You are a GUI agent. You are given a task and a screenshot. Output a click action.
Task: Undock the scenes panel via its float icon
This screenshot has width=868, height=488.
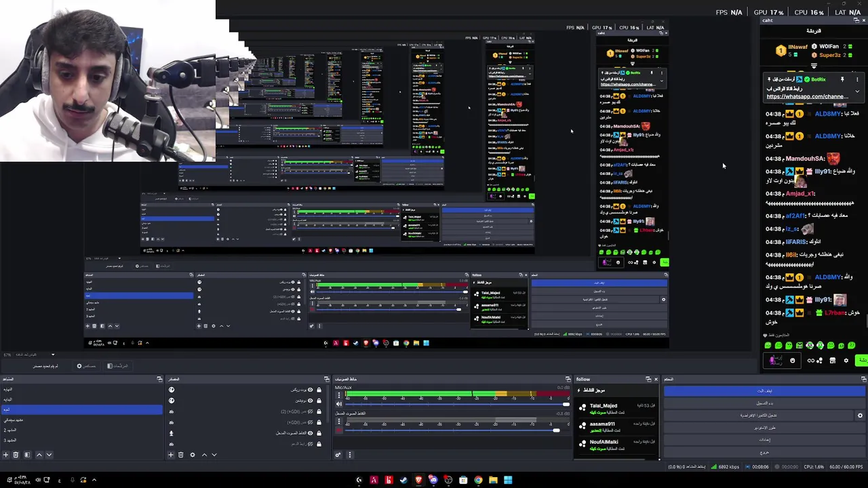pos(159,379)
